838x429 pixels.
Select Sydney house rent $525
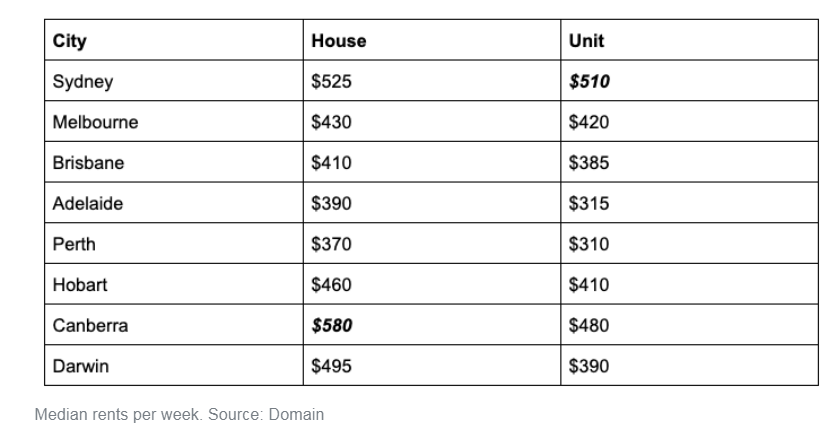[331, 81]
